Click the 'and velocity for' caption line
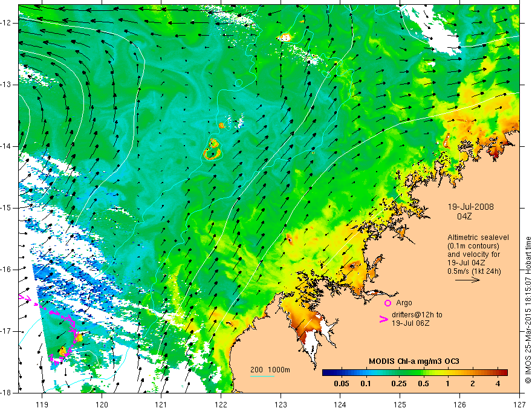This screenshot has height=411, width=532. (473, 254)
